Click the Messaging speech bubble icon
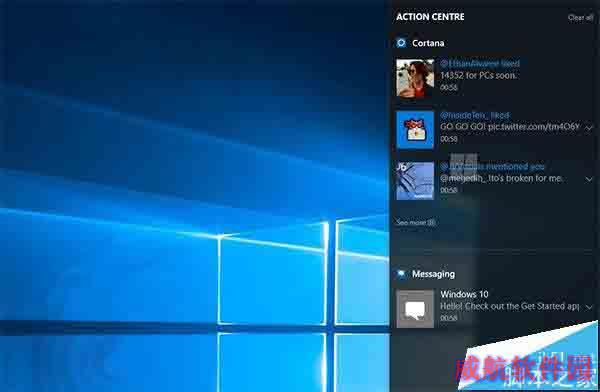This screenshot has height=392, width=600. click(x=401, y=274)
